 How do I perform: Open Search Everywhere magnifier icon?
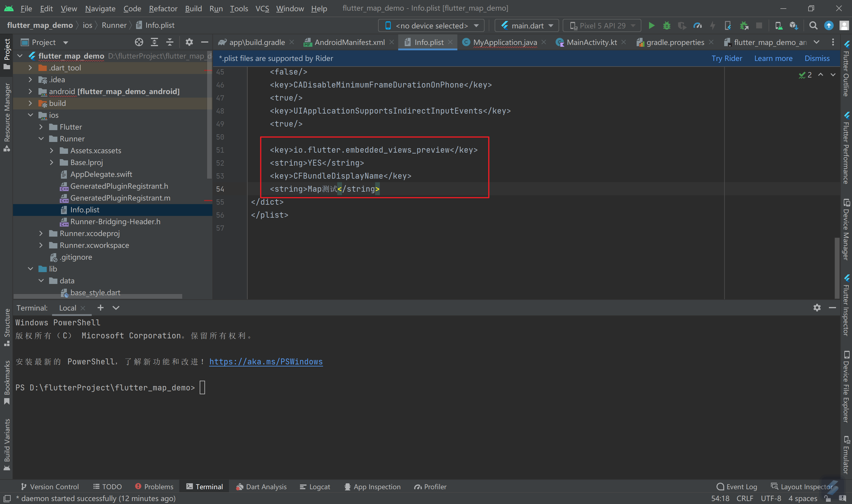pyautogui.click(x=814, y=25)
